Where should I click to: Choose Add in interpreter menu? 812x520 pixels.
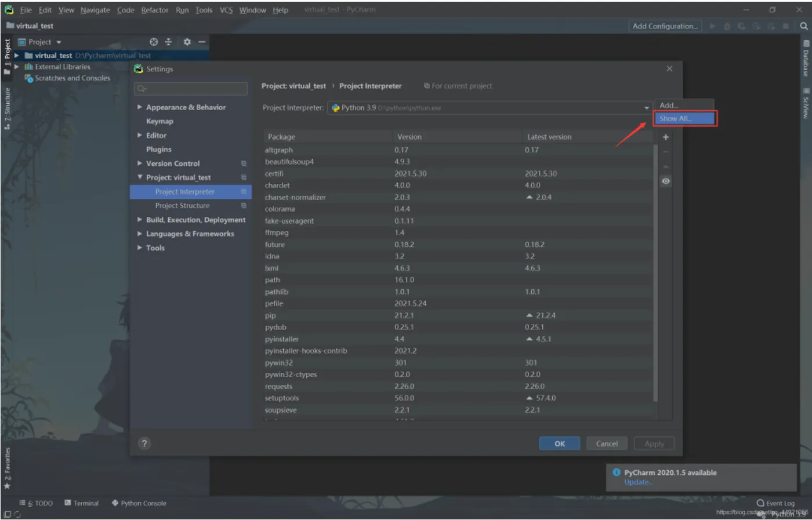(684, 106)
